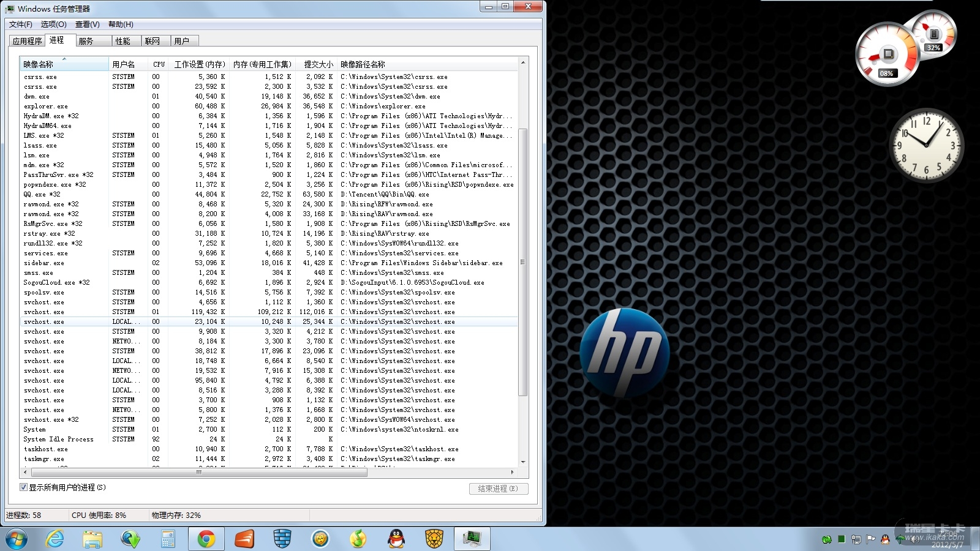Open QQ penguin icon on the taskbar
This screenshot has height=551, width=980.
396,539
